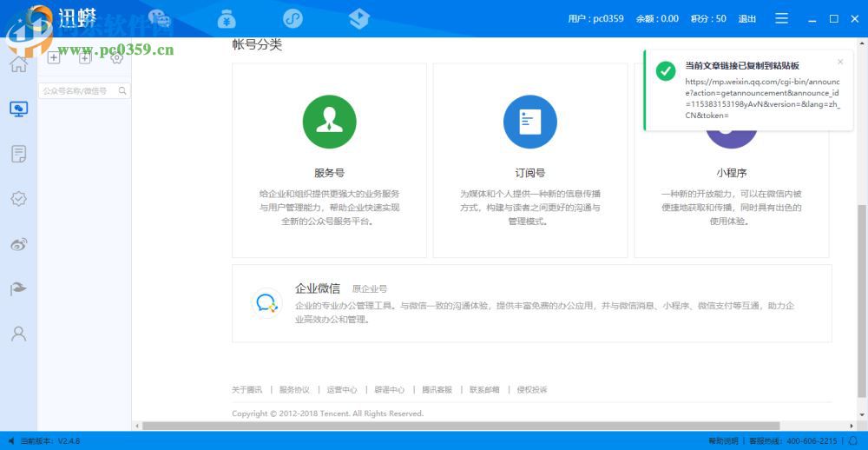Click the 帐号分类 heading

click(257, 45)
